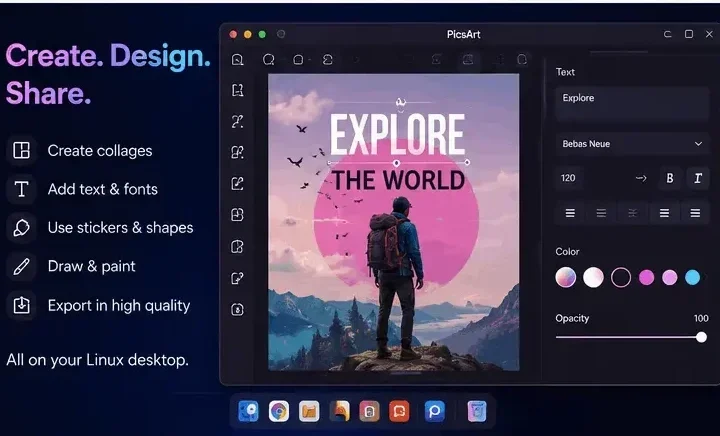Click the Opacity slider handle
Screen dimensions: 720x436
(x=701, y=337)
